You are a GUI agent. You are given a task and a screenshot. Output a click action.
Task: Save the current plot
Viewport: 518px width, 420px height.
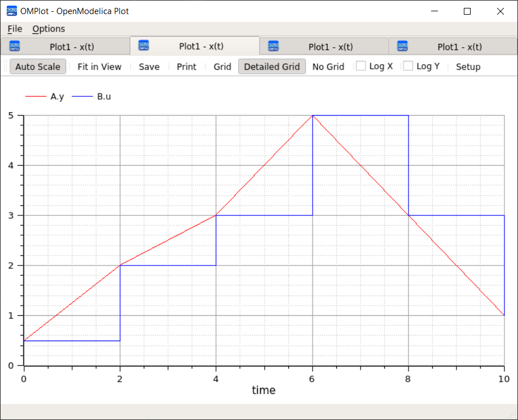148,66
